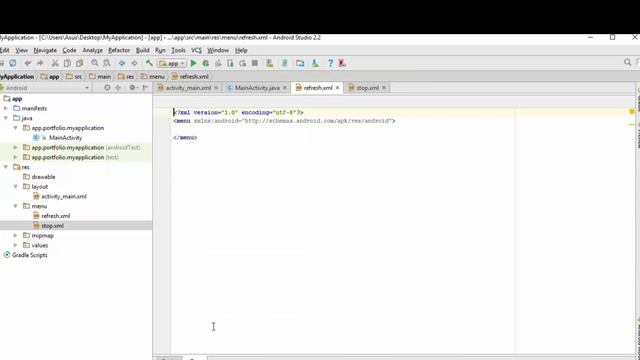Click the main breadcrumb
Screen dimensions: 640x360
point(100,76)
